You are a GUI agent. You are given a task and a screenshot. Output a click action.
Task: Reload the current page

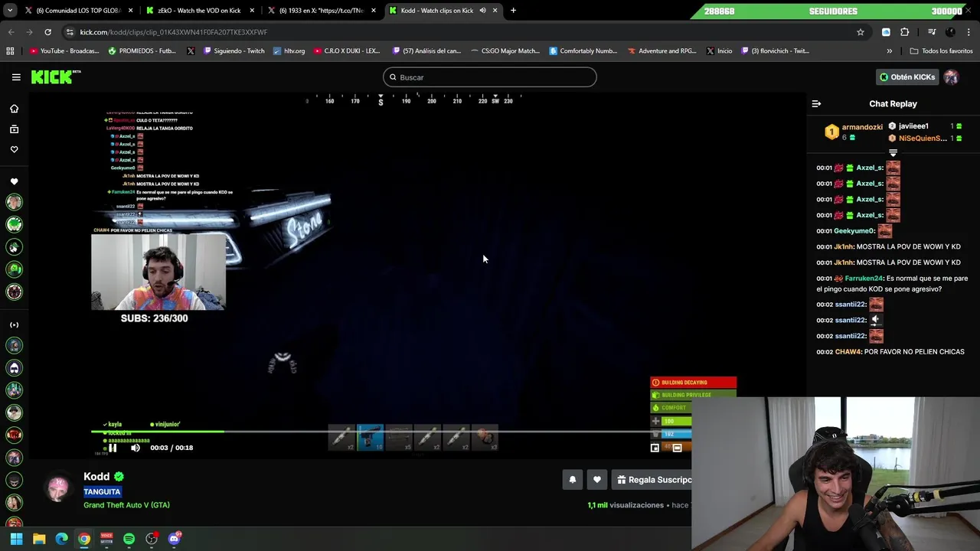[x=47, y=32]
